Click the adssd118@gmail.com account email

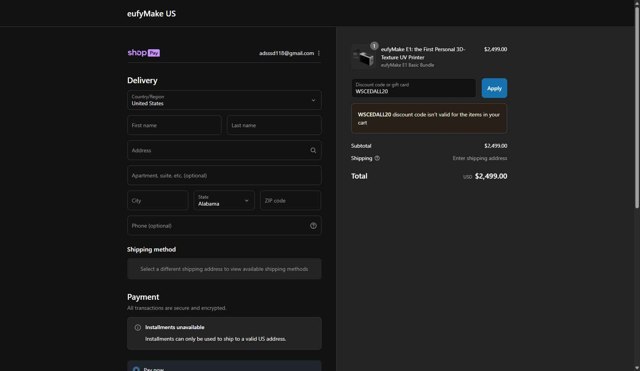pos(287,53)
